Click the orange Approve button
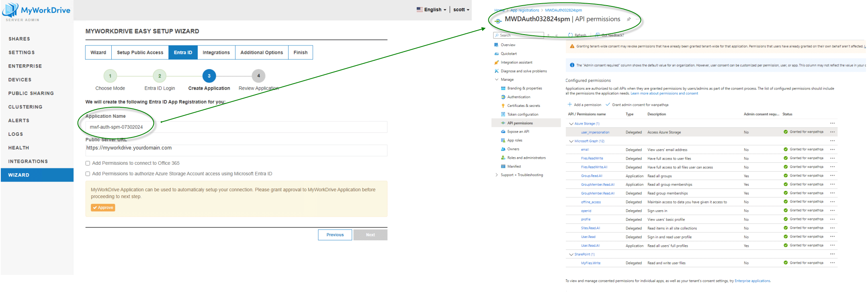This screenshot has width=868, height=299. click(103, 208)
